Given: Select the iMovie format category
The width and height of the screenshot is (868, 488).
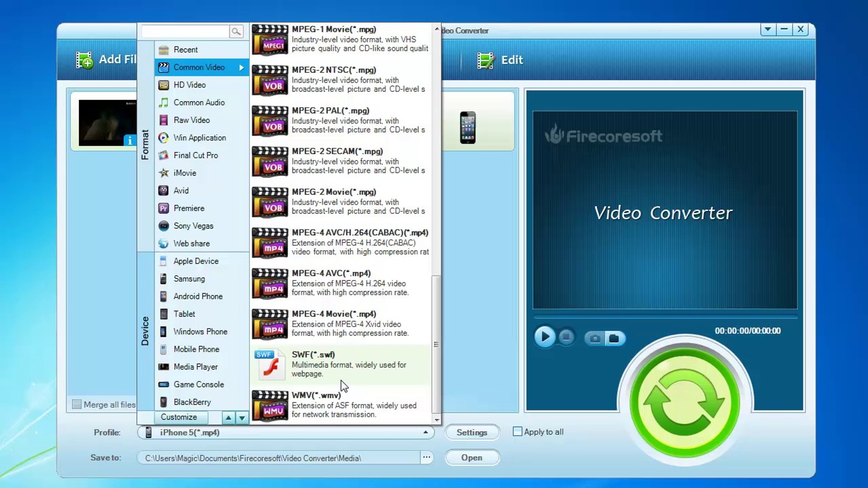Looking at the screenshot, I should coord(185,173).
